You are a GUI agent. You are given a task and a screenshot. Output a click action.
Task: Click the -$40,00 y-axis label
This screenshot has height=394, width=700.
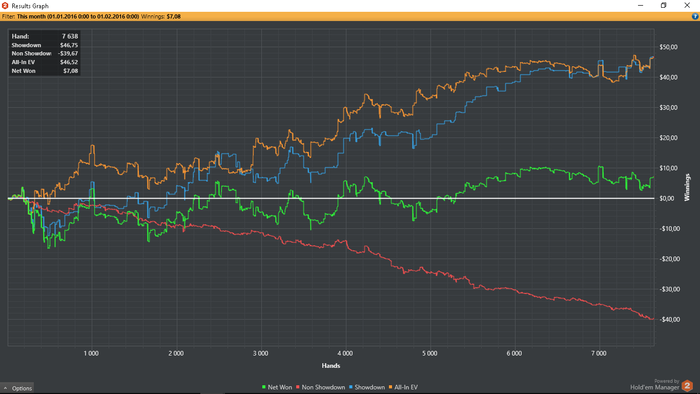point(670,319)
